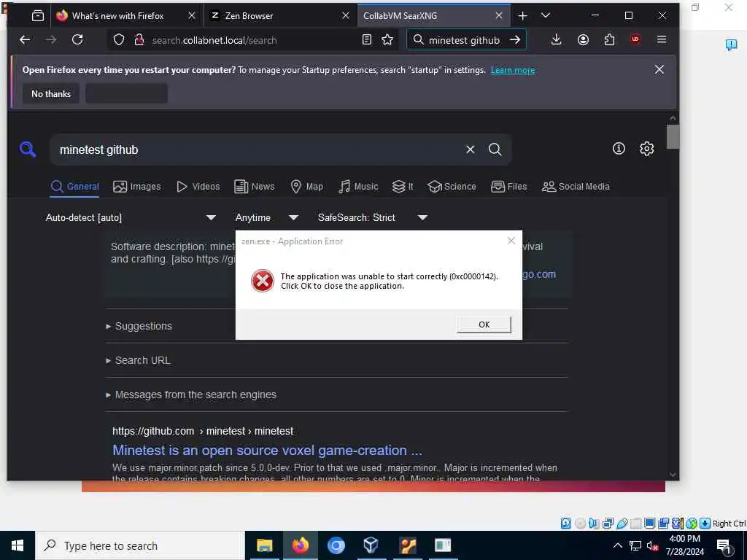Show hidden system tray icons
The height and width of the screenshot is (560, 747).
tap(617, 545)
